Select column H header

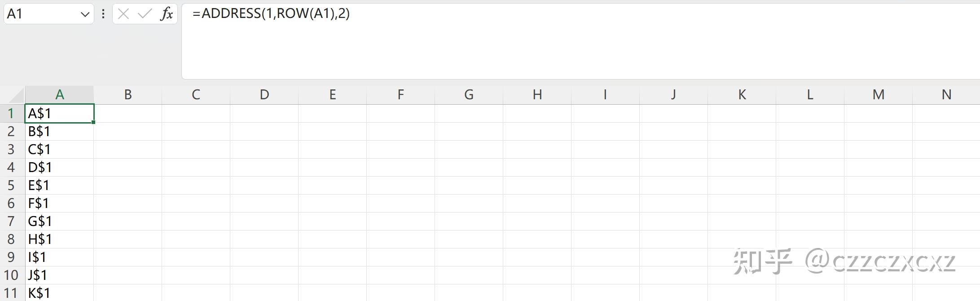[537, 95]
